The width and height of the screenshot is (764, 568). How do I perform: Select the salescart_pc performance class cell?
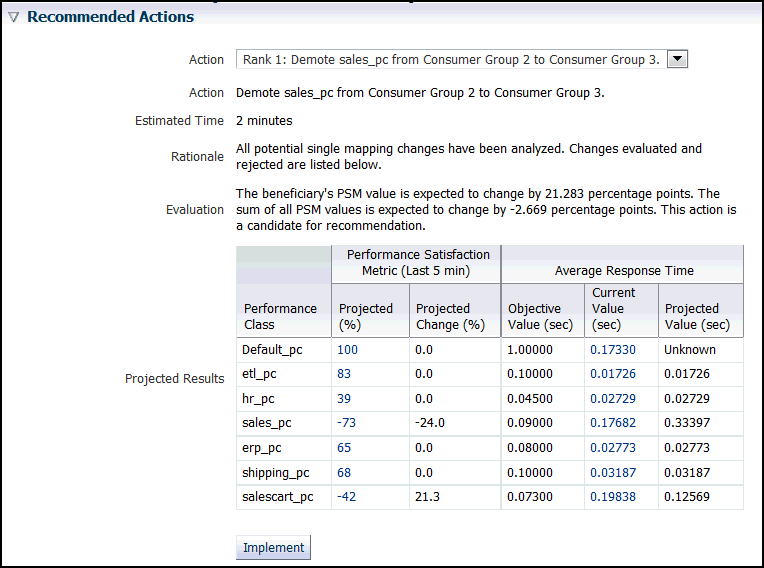tap(284, 497)
